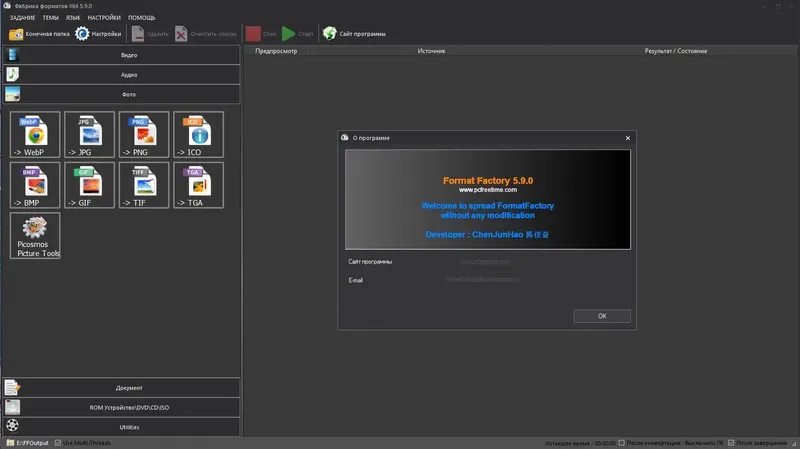This screenshot has width=800, height=449.
Task: Select the convert to PNG icon
Action: [x=144, y=134]
